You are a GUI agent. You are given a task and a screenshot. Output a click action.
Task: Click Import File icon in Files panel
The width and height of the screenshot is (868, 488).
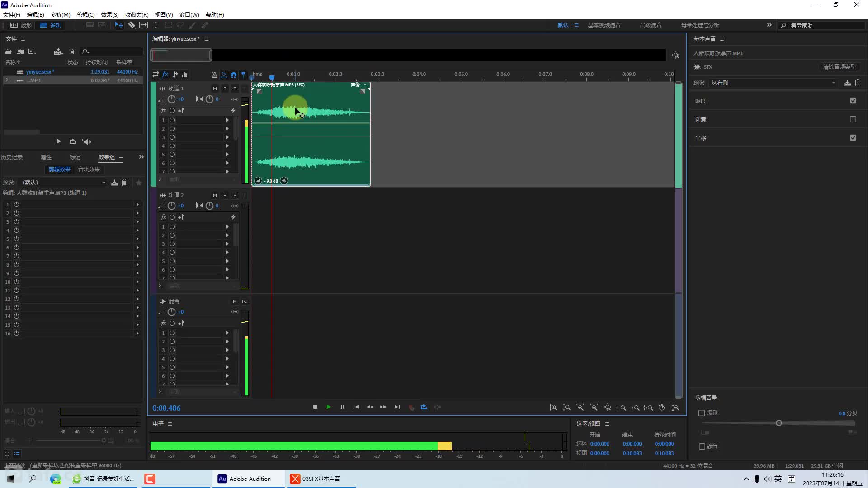pos(20,52)
